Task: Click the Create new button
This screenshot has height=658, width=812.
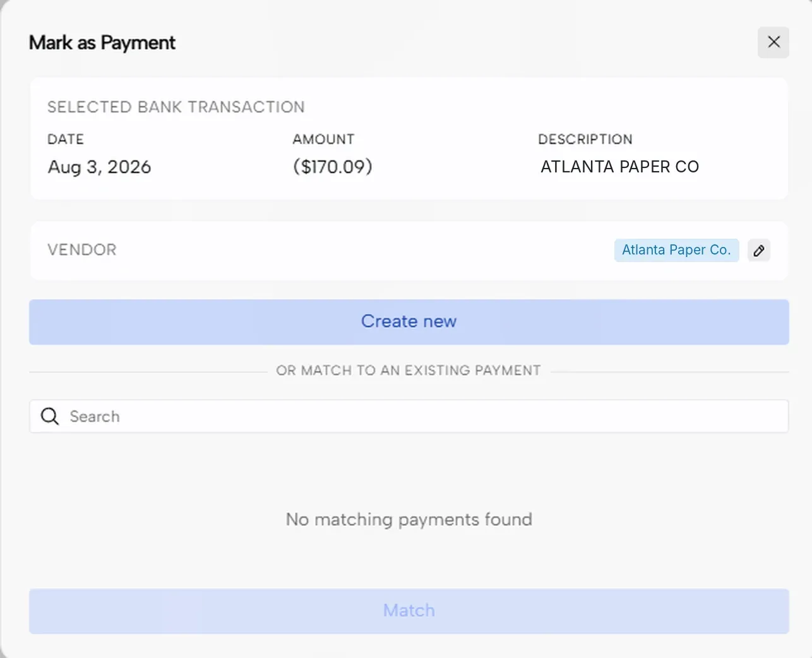Action: (409, 322)
